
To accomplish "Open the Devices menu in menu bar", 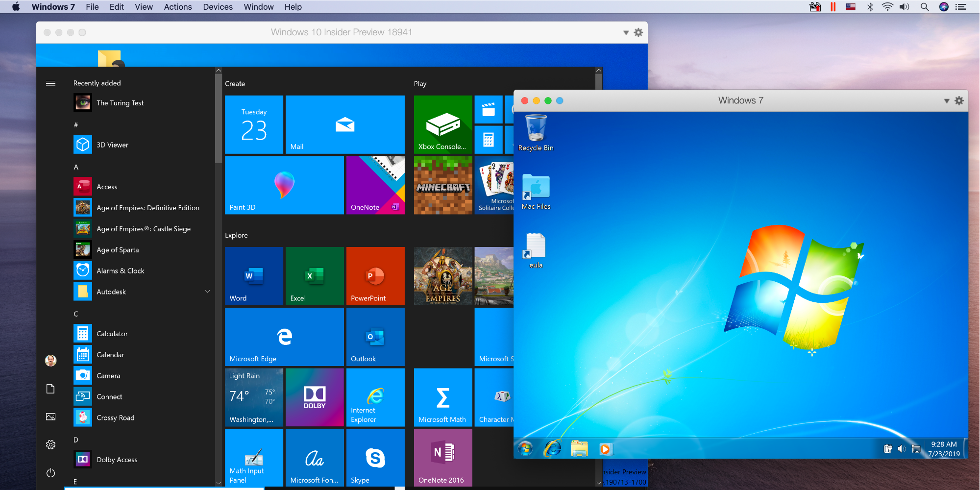I will click(x=218, y=7).
